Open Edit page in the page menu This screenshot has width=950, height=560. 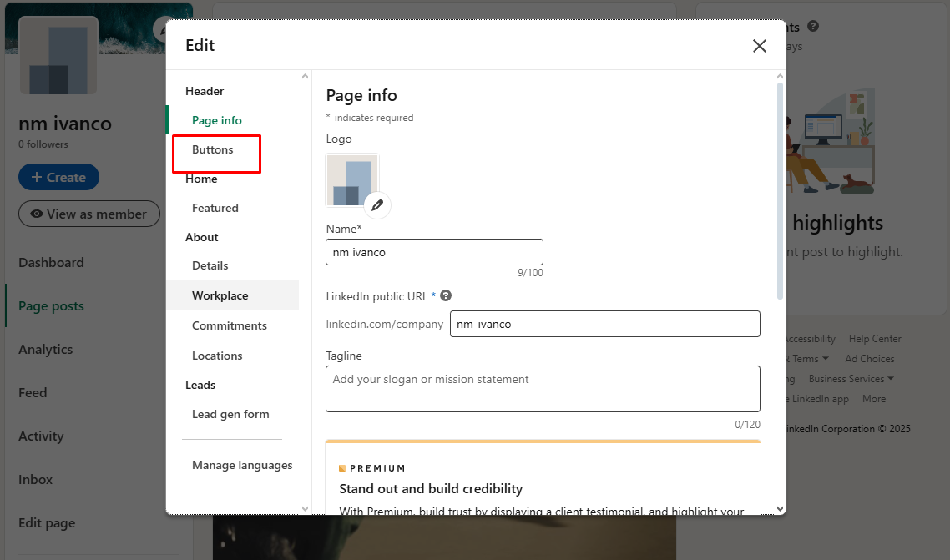(x=48, y=523)
